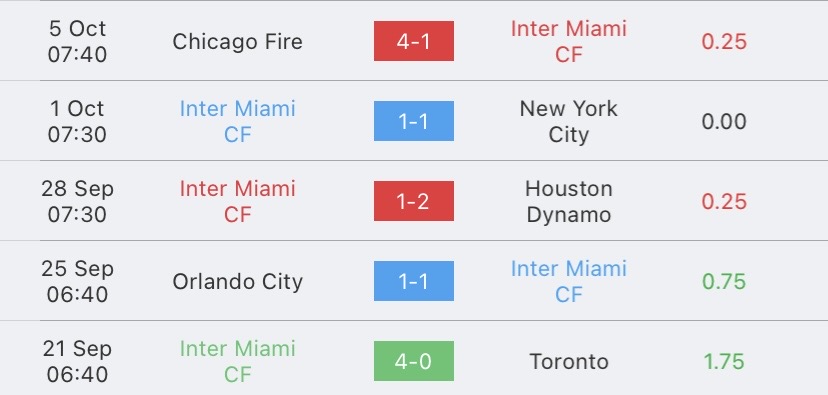Select the 5 Oct 07:40 match date
Screen dimensions: 828x395
tap(78, 41)
